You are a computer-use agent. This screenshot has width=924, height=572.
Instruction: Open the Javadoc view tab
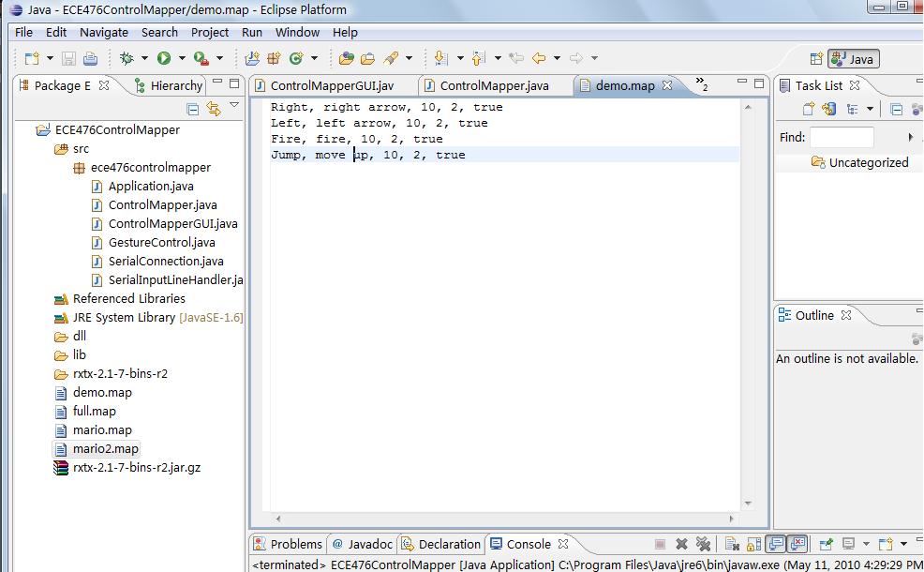point(363,544)
